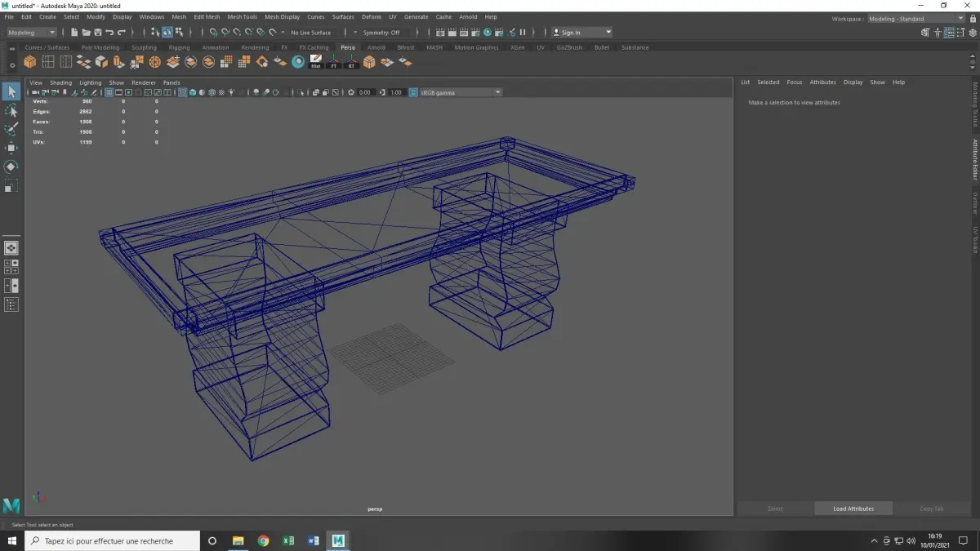Switch to Poly Modeling shelf tab

coord(100,47)
